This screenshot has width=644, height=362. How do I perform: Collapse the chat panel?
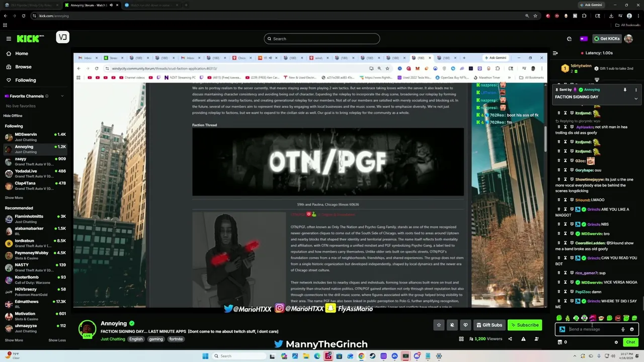pyautogui.click(x=555, y=53)
